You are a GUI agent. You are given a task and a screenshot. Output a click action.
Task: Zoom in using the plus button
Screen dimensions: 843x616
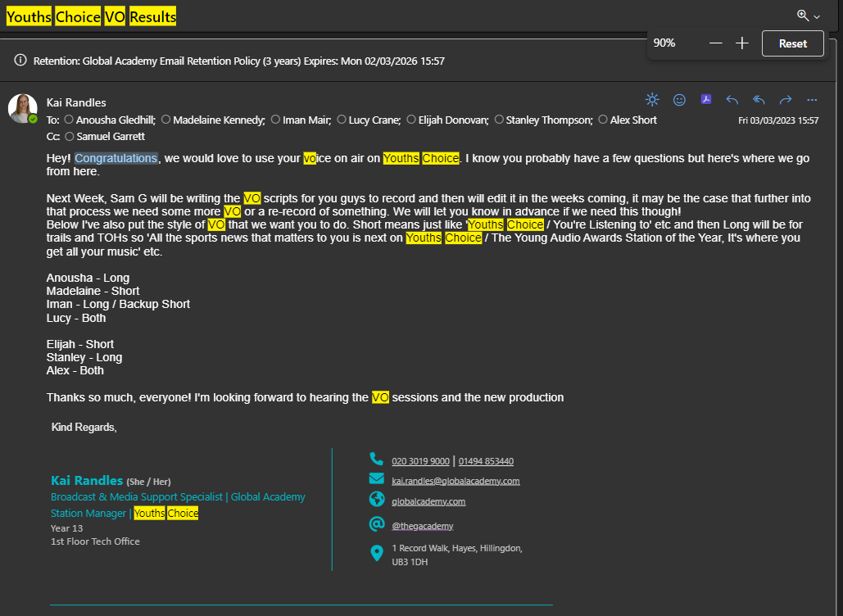(742, 43)
